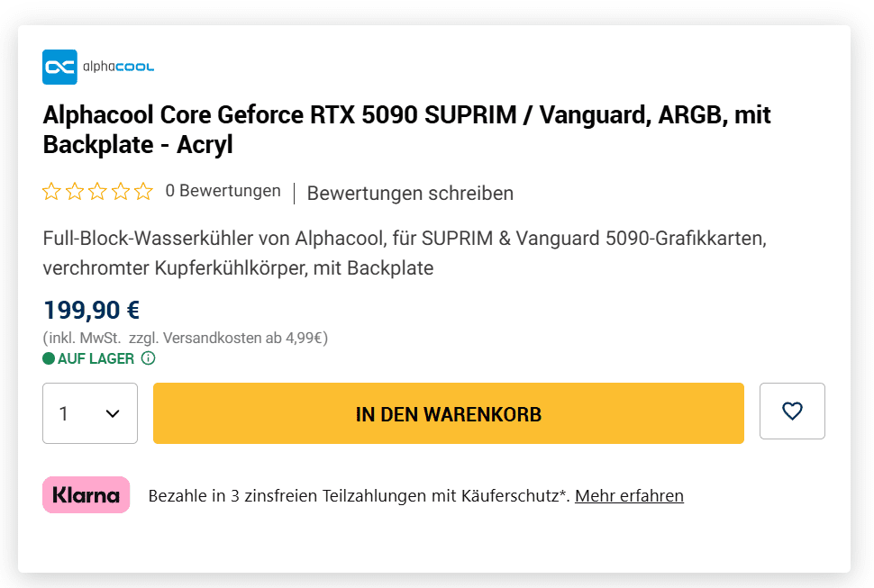Open the quantity dropdown showing 1

click(90, 413)
